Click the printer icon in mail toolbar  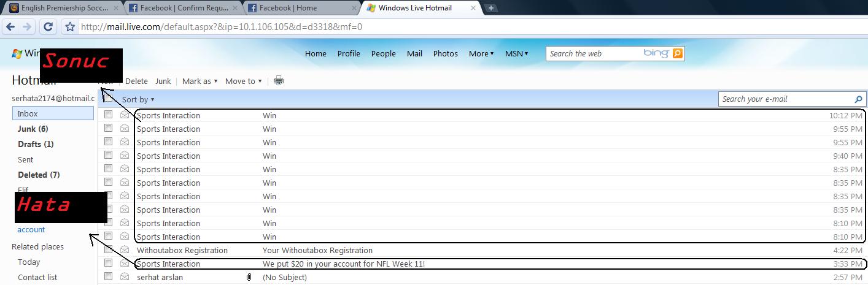pyautogui.click(x=279, y=81)
